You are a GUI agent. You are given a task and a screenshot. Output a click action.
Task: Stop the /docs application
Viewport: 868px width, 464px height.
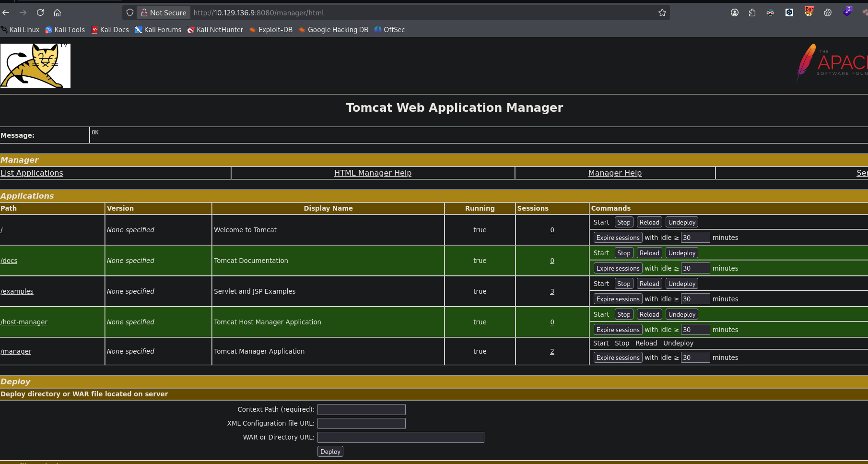[624, 253]
